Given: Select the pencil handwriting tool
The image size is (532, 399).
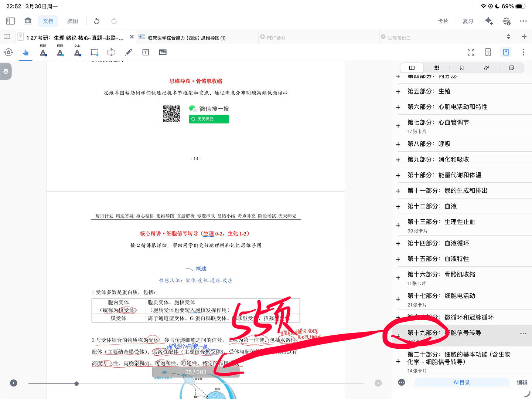Looking at the screenshot, I should 129,52.
